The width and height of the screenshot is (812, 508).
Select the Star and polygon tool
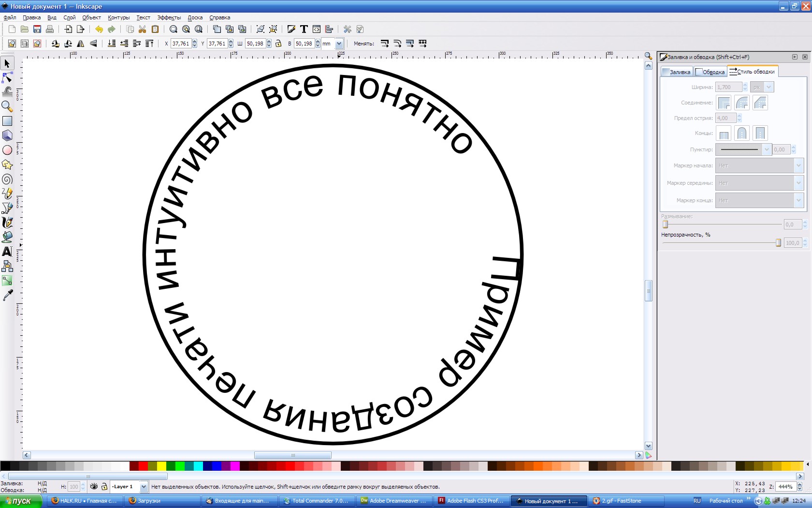click(x=7, y=165)
